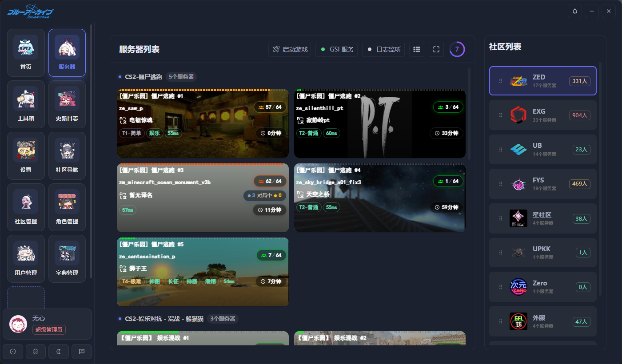Open the 僵尸逃跑 #5 santassination server card
The image size is (622, 364).
click(203, 272)
